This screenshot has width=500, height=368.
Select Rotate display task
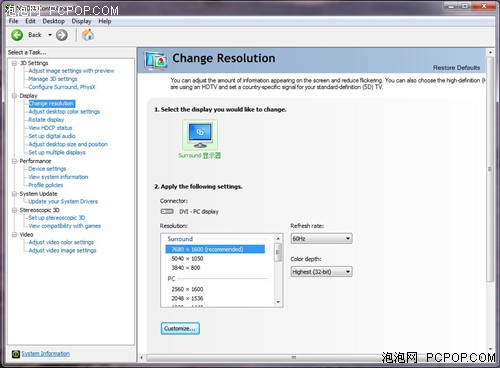tap(46, 120)
